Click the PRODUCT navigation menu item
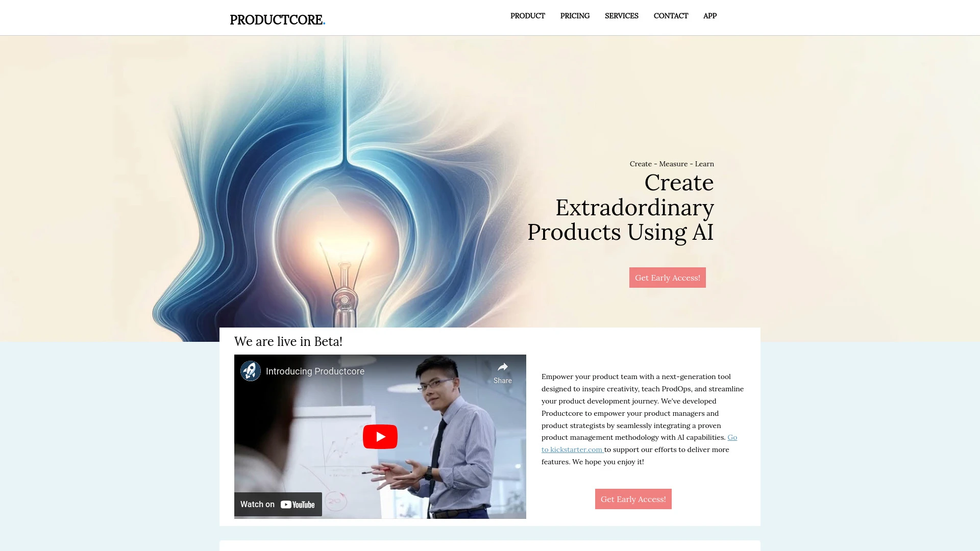The image size is (980, 551). coord(528,15)
